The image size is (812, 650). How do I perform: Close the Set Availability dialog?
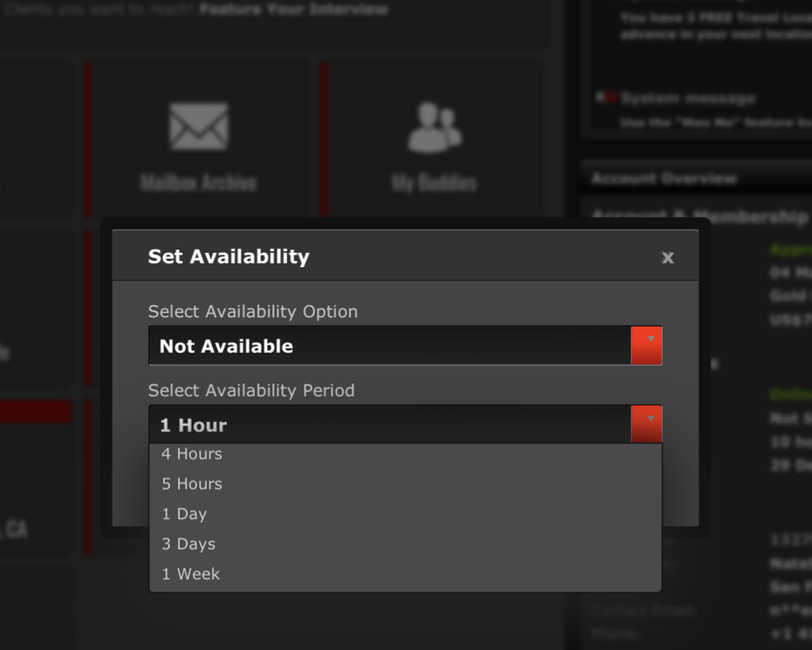click(x=667, y=257)
